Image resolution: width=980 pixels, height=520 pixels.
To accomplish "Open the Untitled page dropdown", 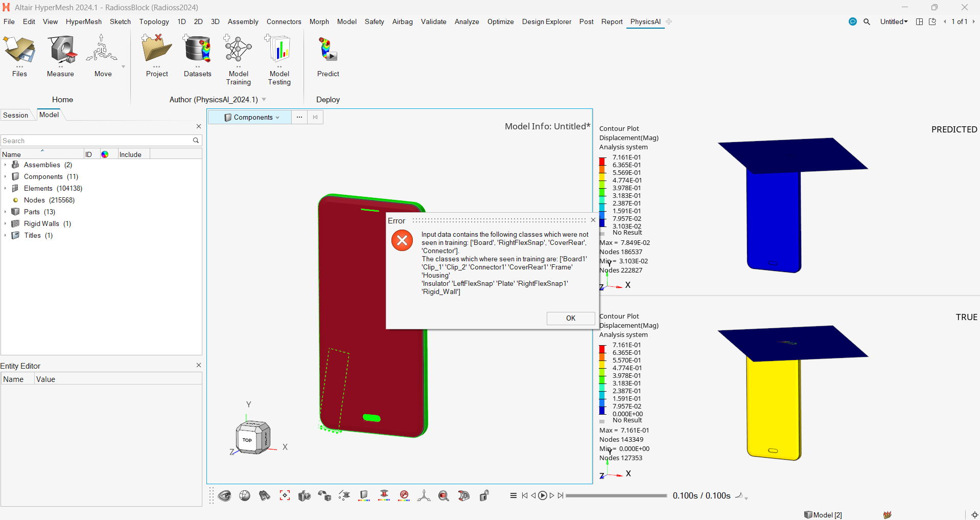I will tap(894, 21).
